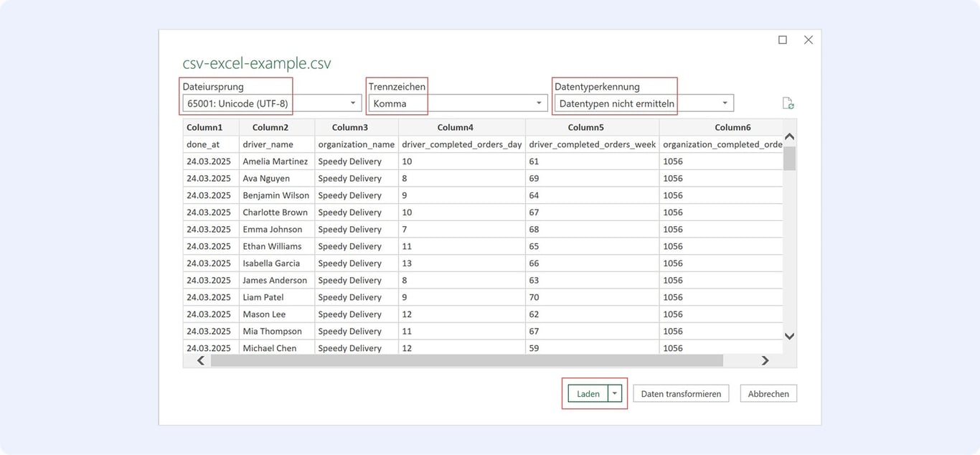Open the Dateiursprung encoding dropdown

coord(272,103)
